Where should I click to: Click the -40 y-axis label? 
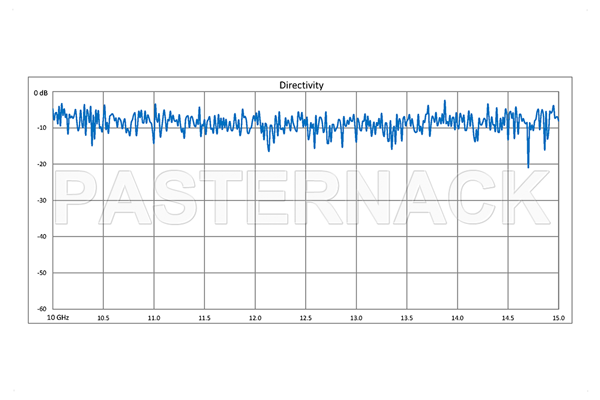[x=42, y=236]
